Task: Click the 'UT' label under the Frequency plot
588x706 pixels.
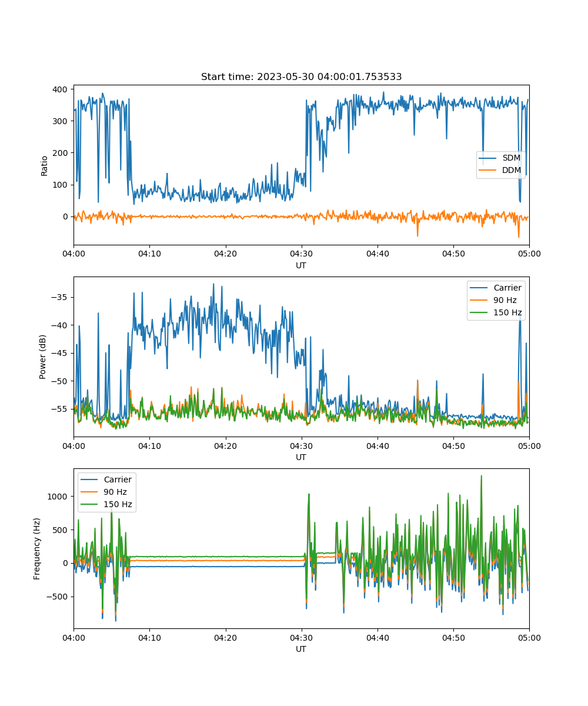Action: tap(301, 649)
